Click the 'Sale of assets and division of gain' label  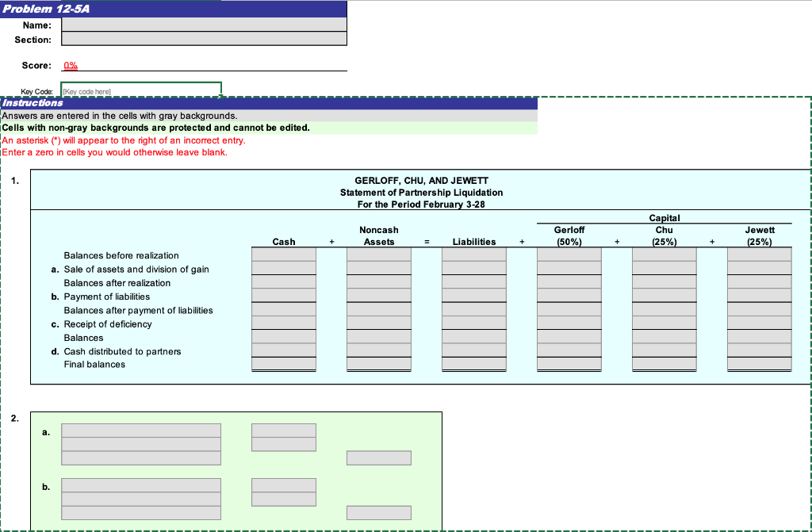(x=136, y=270)
